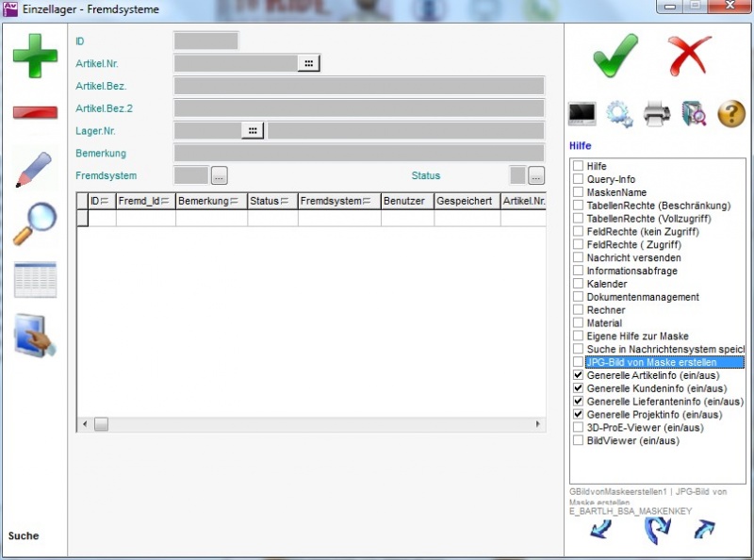The height and width of the screenshot is (560, 754).
Task: Disable Generelle Artikelinfo checkbox
Action: tap(578, 375)
